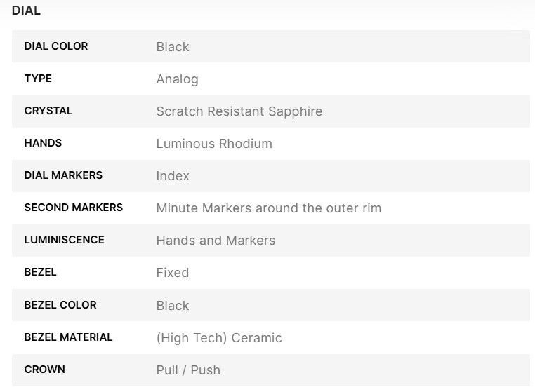Click the TYPE row label

click(x=38, y=79)
